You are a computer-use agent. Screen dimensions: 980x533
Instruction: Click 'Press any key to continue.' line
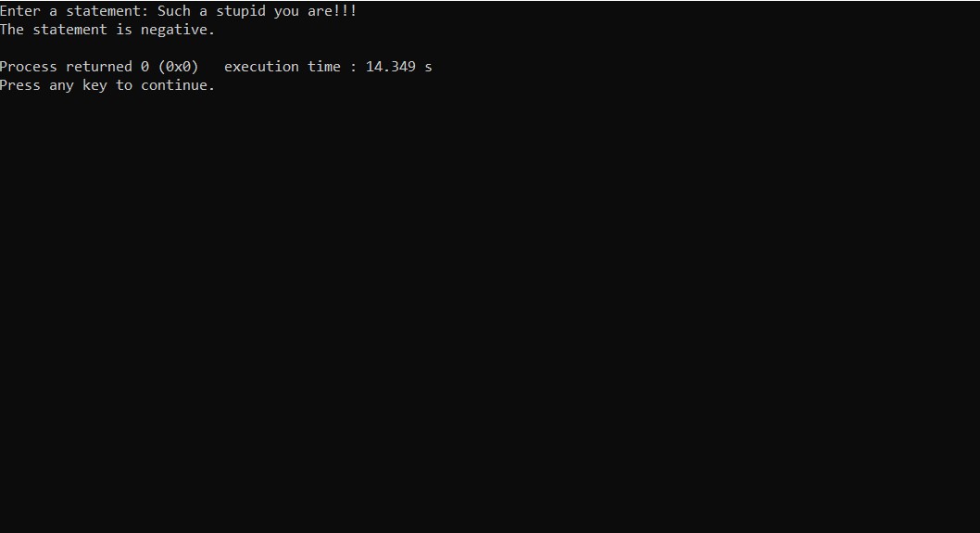(107, 85)
